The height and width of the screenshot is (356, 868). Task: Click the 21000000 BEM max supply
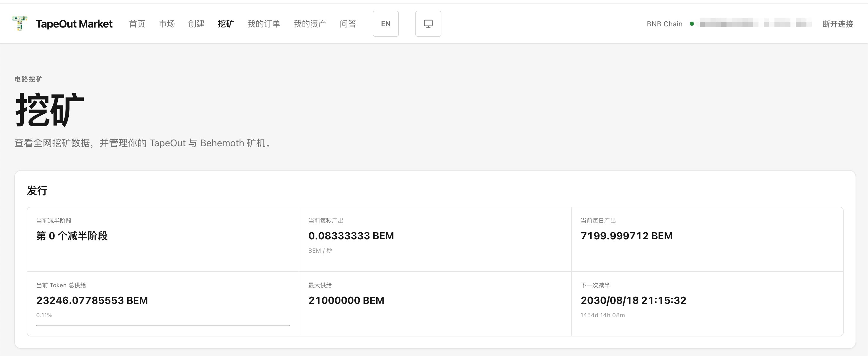(346, 300)
